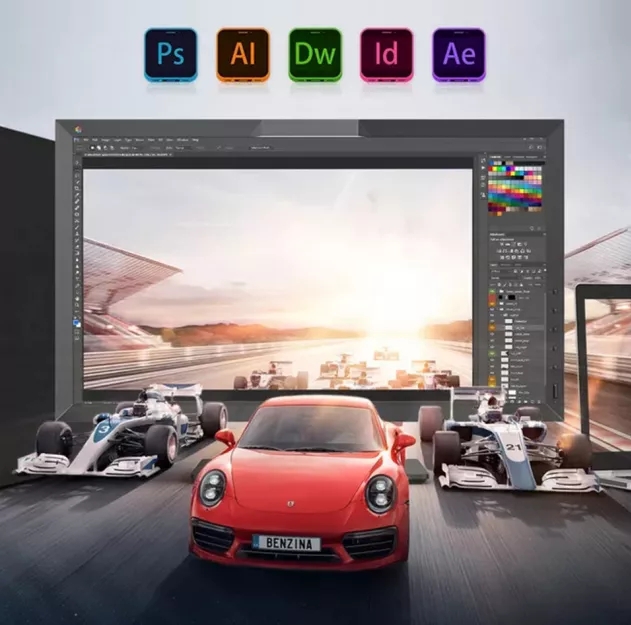Add a Brightness/Contrast adjustment
Viewport: 631px width, 625px height.
point(501,244)
